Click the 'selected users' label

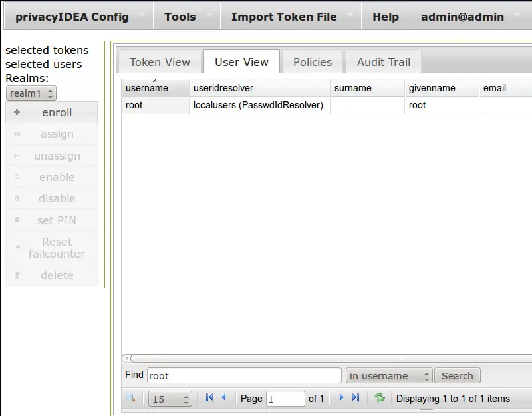pyautogui.click(x=44, y=64)
